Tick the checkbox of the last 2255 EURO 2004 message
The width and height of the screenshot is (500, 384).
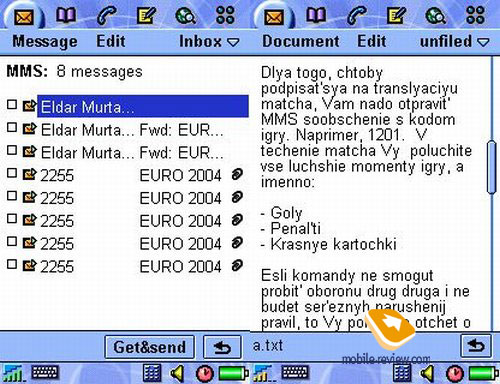point(12,264)
